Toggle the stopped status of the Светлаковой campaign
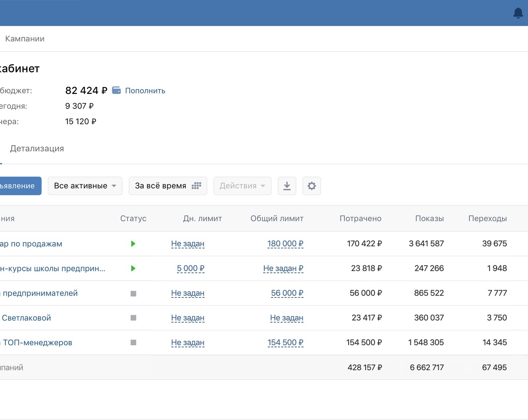The image size is (528, 420). point(133,318)
